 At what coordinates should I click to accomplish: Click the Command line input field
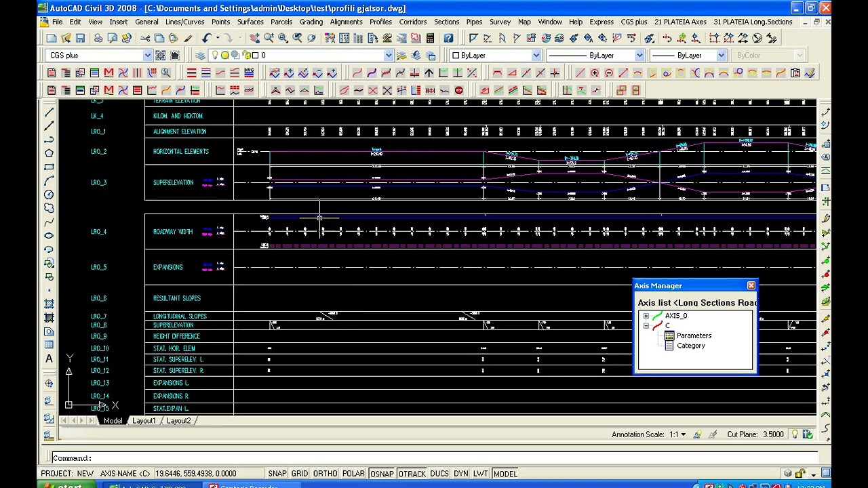434,458
